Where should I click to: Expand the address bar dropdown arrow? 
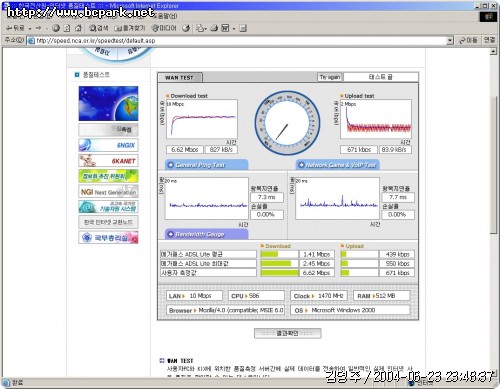pyautogui.click(x=450, y=41)
